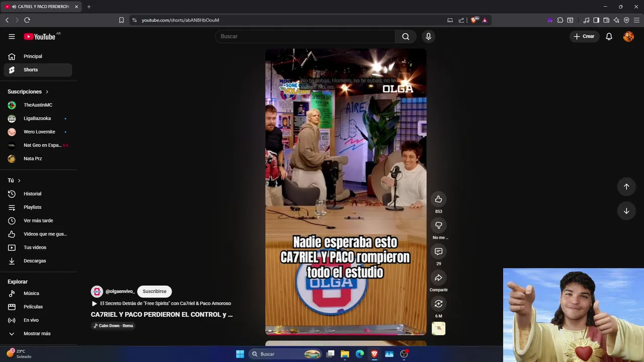The height and width of the screenshot is (362, 644).
Task: Click share page icon in address bar
Action: click(x=461, y=20)
